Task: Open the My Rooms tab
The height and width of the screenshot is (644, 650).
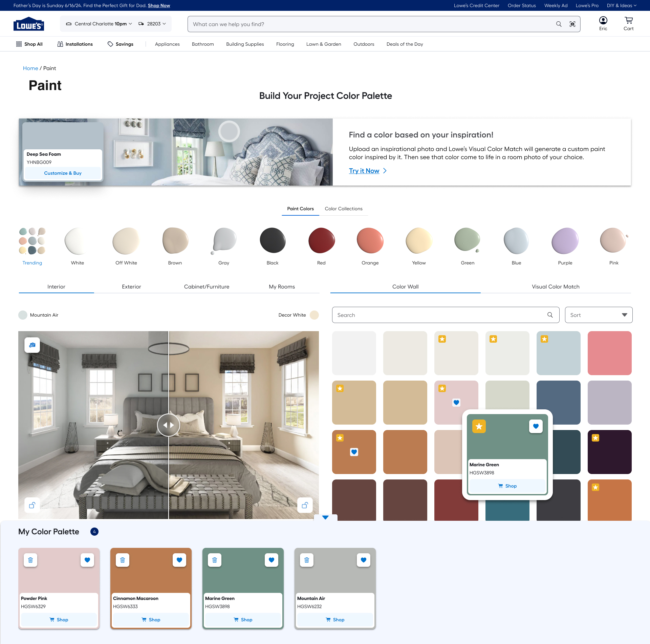Action: pyautogui.click(x=282, y=286)
